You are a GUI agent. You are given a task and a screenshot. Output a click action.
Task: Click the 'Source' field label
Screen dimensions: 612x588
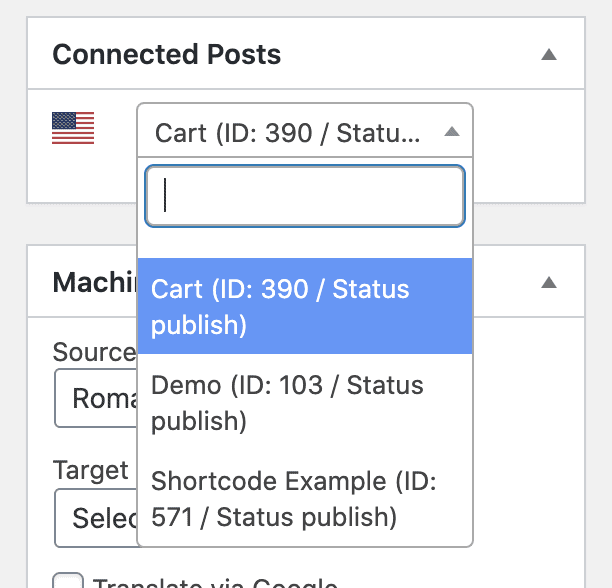click(94, 352)
